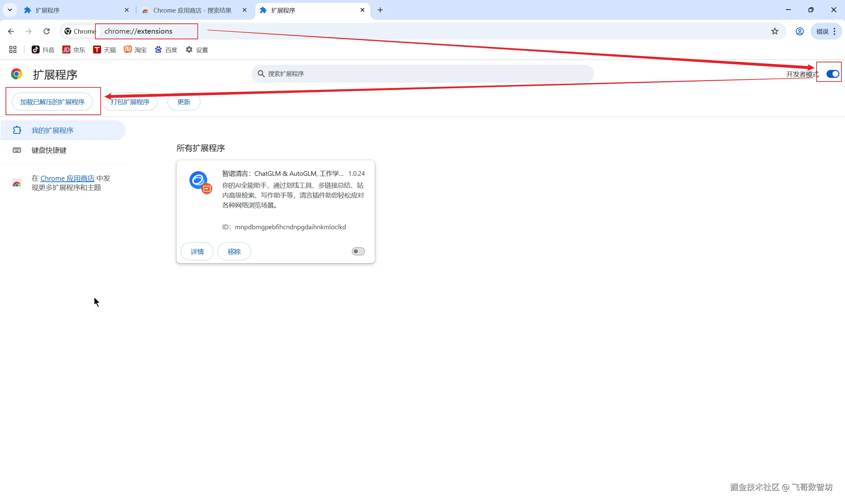This screenshot has width=845, height=504.
Task: Open the 设置 gear bookmark
Action: [197, 50]
